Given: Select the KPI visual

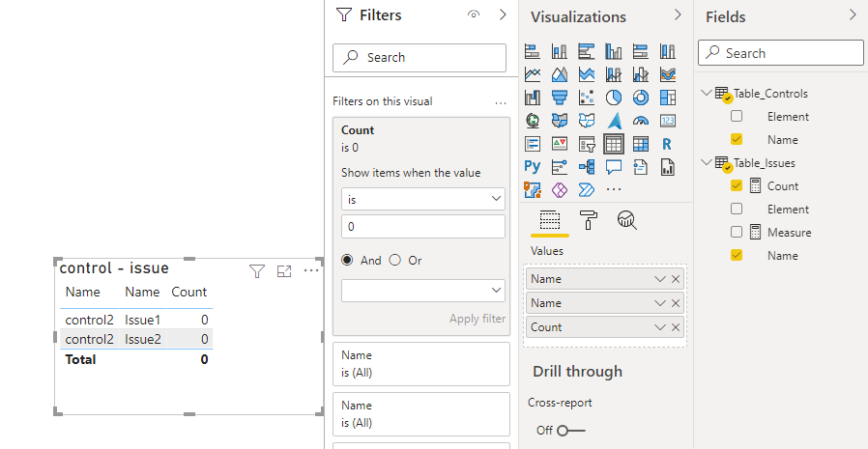Looking at the screenshot, I should [x=559, y=144].
